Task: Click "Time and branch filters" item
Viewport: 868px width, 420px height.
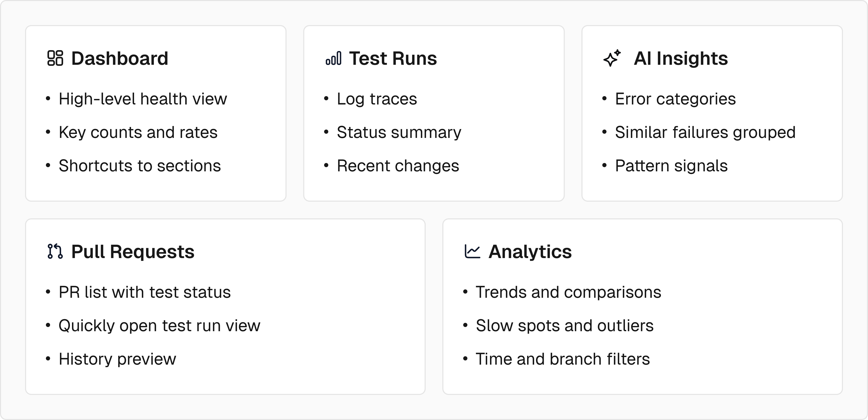Action: pyautogui.click(x=563, y=359)
